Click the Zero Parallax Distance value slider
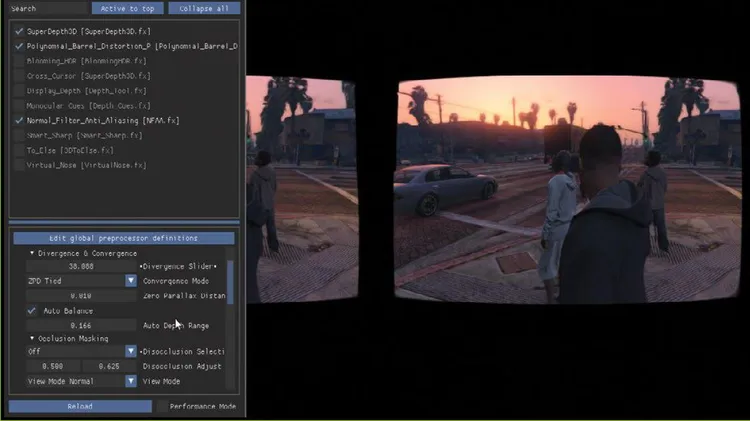 [81, 296]
